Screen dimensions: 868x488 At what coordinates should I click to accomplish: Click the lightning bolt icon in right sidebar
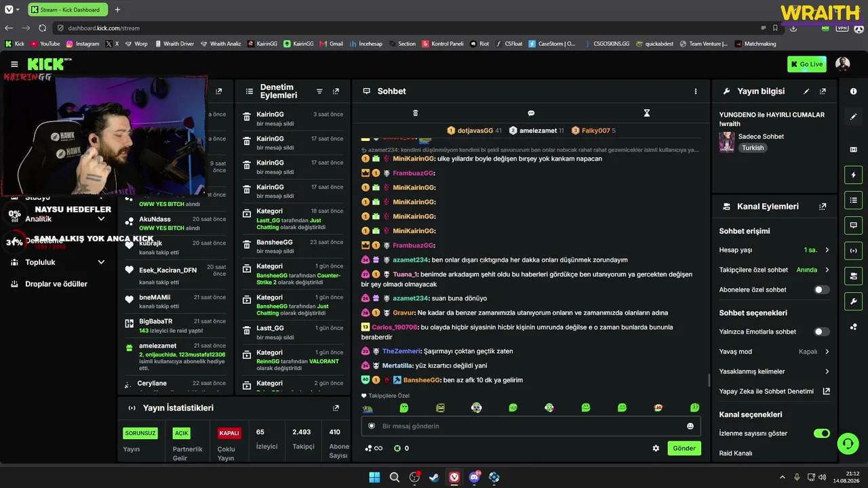(x=854, y=176)
